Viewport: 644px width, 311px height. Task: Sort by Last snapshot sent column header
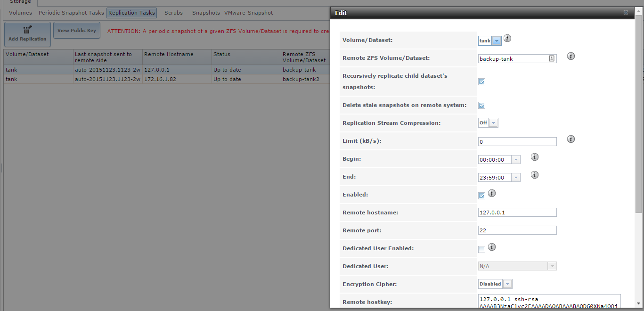tap(108, 57)
